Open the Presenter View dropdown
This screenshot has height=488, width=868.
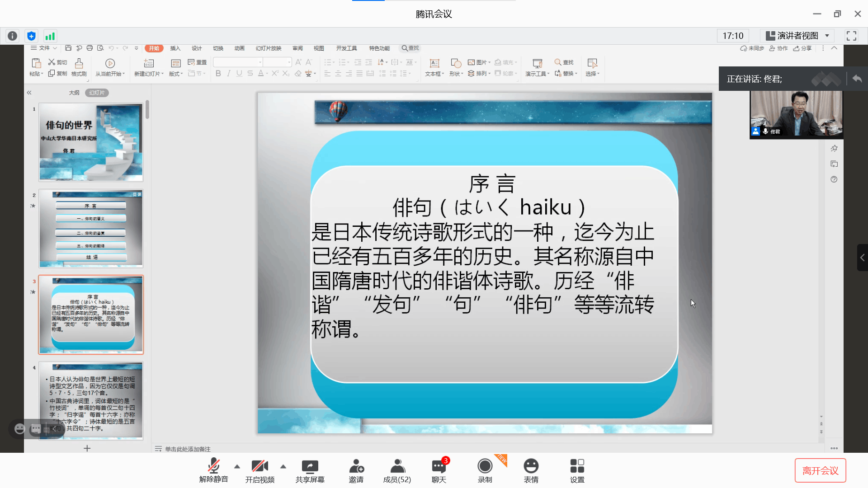798,36
